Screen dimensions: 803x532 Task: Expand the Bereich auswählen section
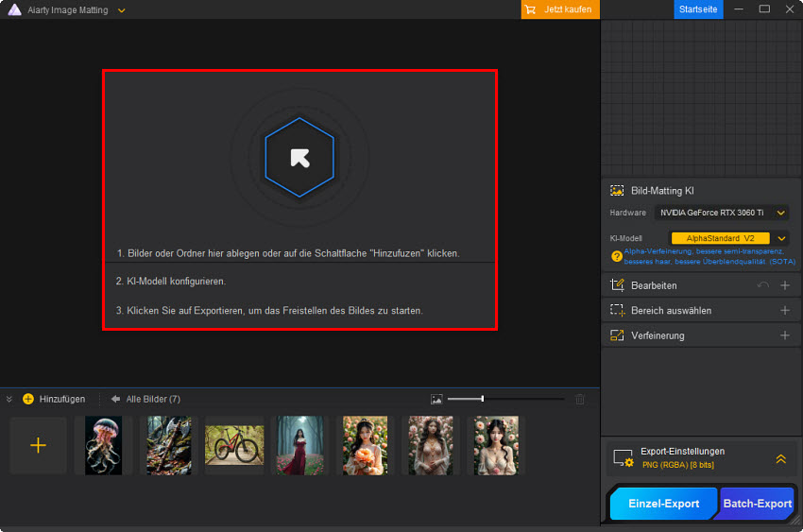point(784,310)
